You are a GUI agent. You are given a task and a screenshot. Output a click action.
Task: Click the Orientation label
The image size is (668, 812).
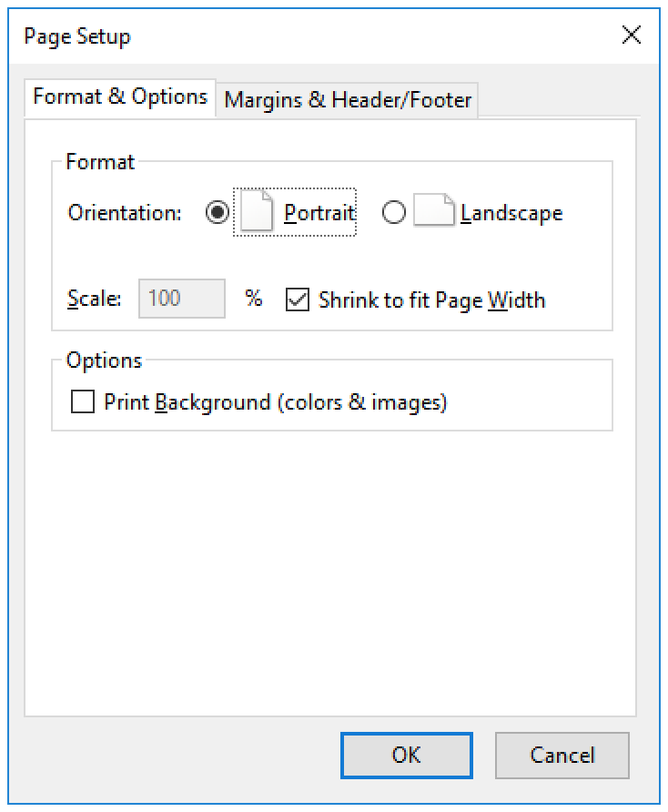(x=125, y=213)
